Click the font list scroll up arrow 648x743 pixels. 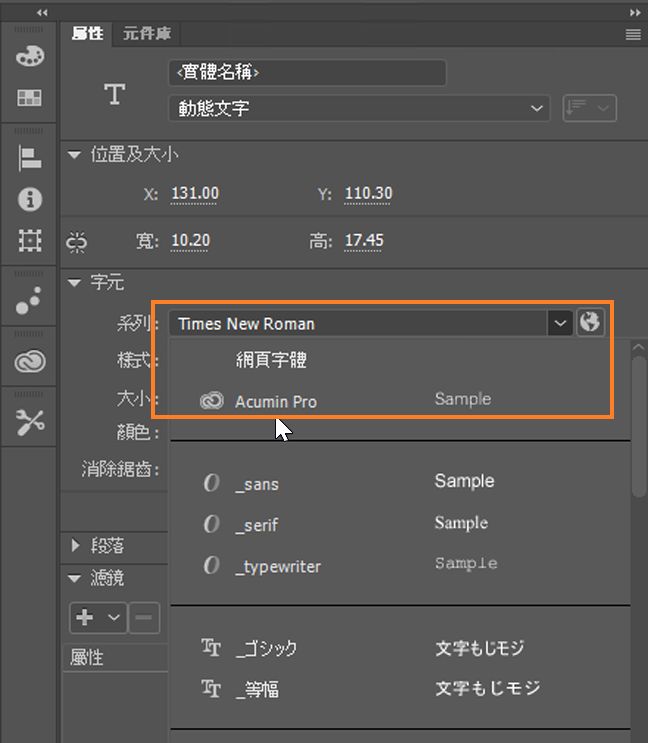click(639, 347)
